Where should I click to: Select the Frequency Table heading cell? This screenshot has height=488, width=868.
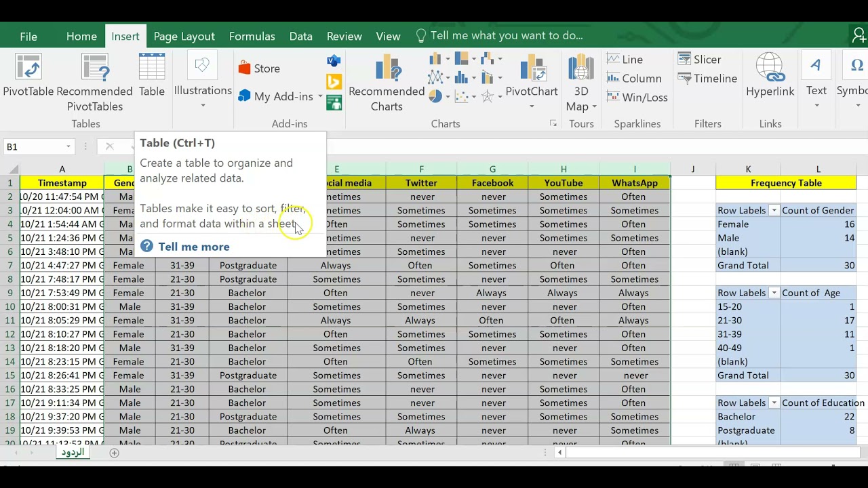pos(786,183)
